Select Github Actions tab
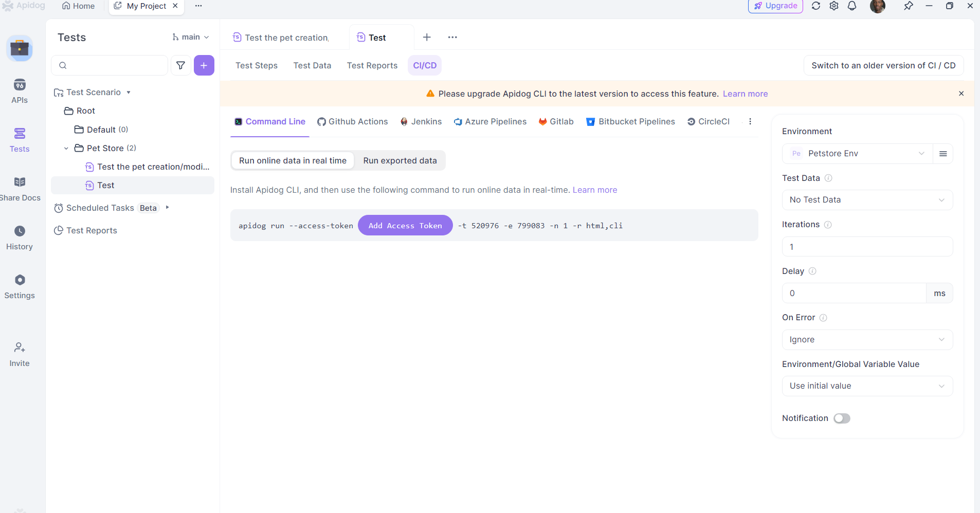The width and height of the screenshot is (980, 513). point(353,121)
